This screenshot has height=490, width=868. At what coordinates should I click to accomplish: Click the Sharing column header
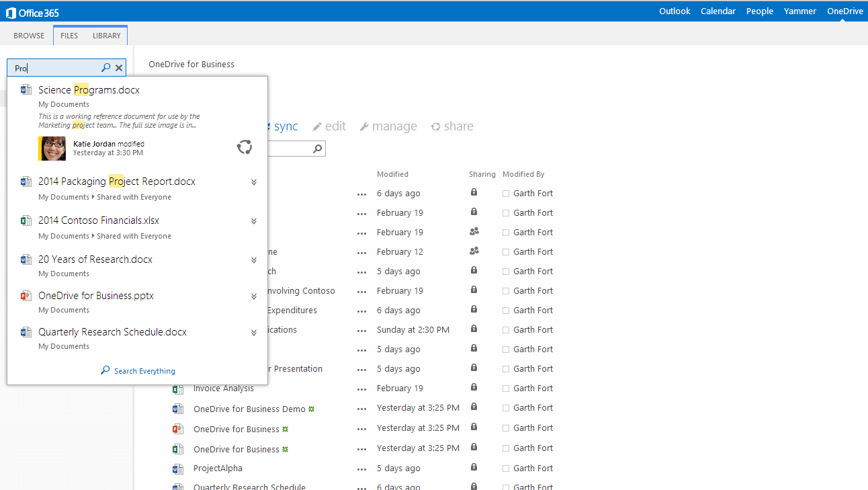[x=482, y=174]
